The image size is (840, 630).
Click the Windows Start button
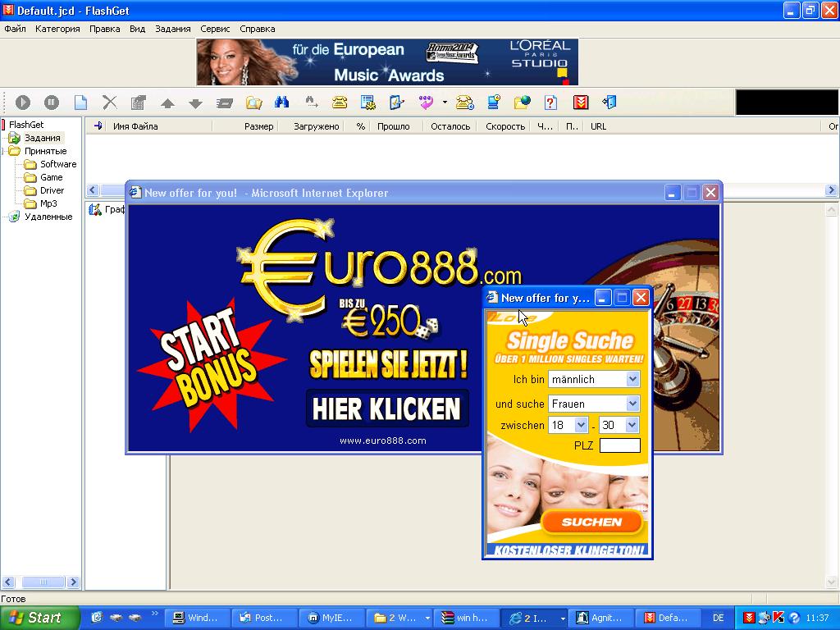click(39, 618)
